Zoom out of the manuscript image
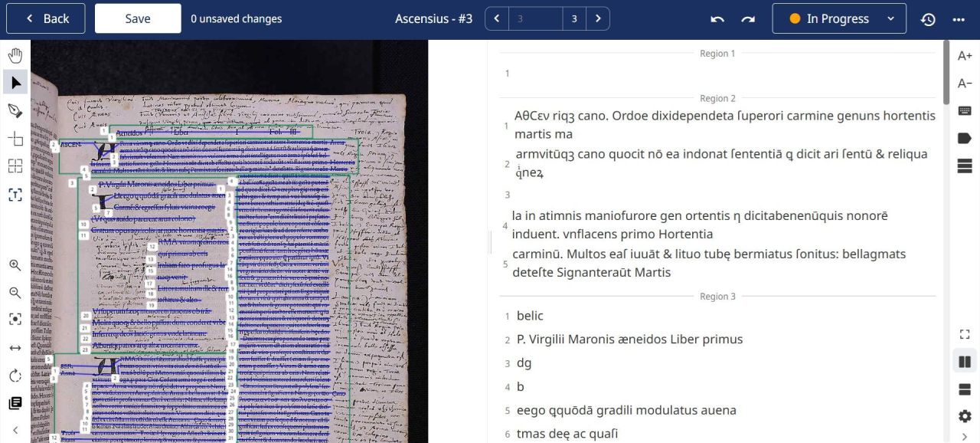This screenshot has width=980, height=443. 15,293
